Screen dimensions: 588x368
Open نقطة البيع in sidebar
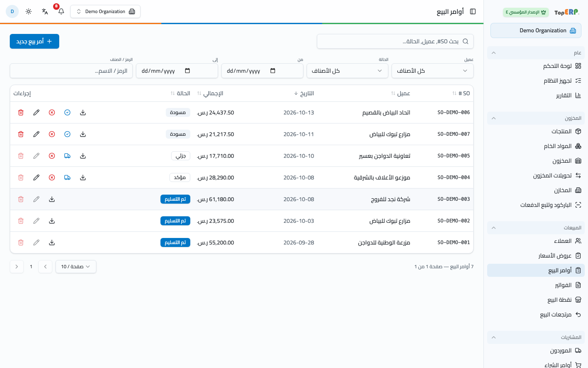[x=536, y=300]
